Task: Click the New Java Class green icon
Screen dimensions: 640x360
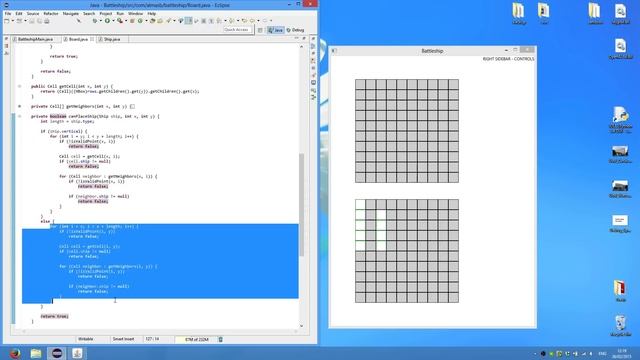Action: [x=140, y=20]
